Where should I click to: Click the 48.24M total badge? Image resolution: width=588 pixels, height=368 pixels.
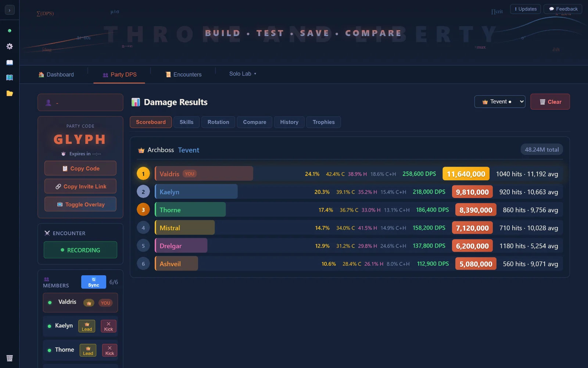[x=542, y=149]
